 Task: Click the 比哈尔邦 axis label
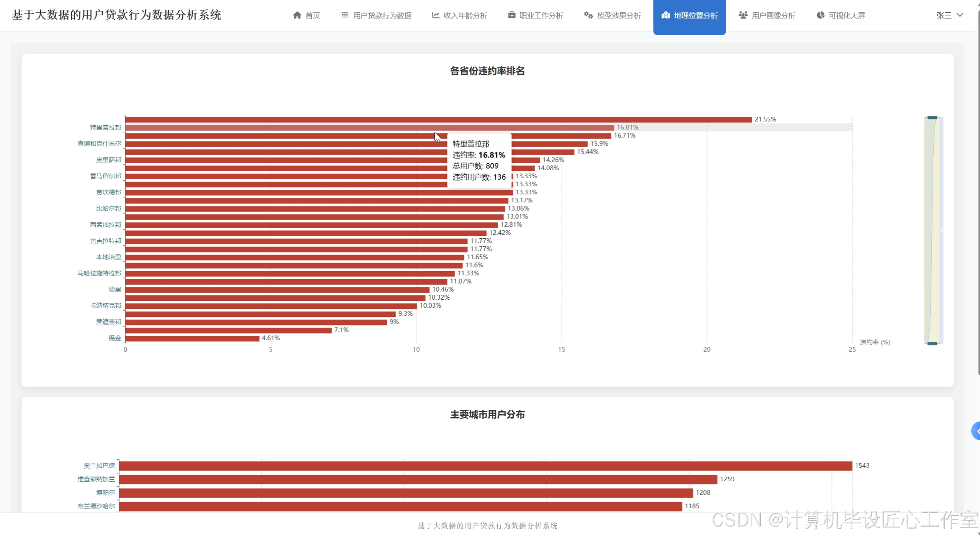pyautogui.click(x=108, y=208)
